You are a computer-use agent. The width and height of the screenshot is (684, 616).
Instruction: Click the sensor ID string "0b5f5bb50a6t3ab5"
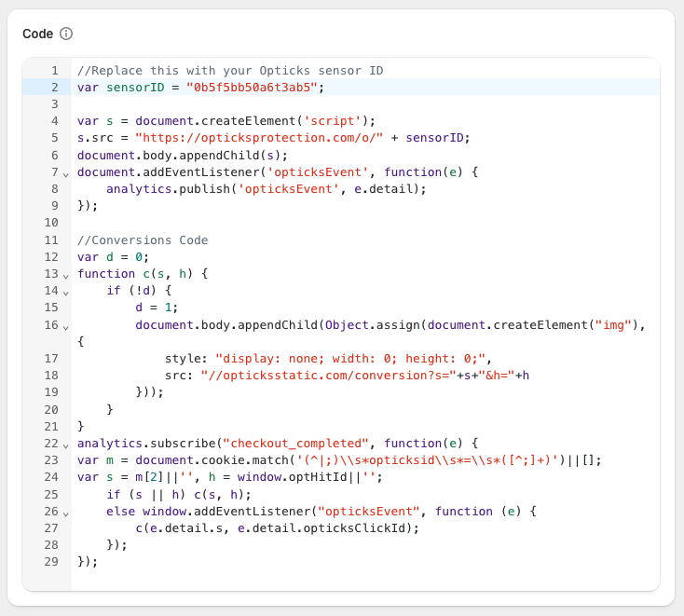252,88
